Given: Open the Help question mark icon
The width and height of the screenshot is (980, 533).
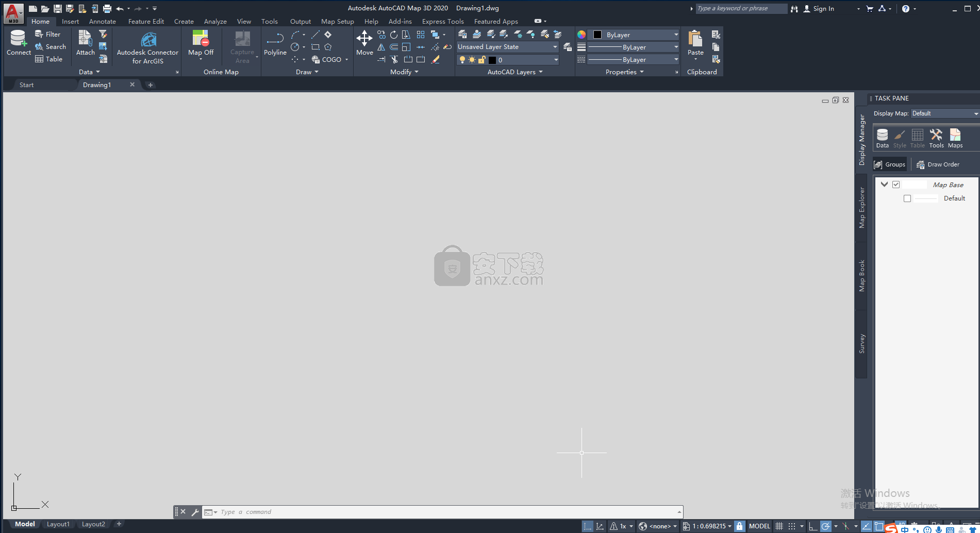Looking at the screenshot, I should (x=906, y=9).
